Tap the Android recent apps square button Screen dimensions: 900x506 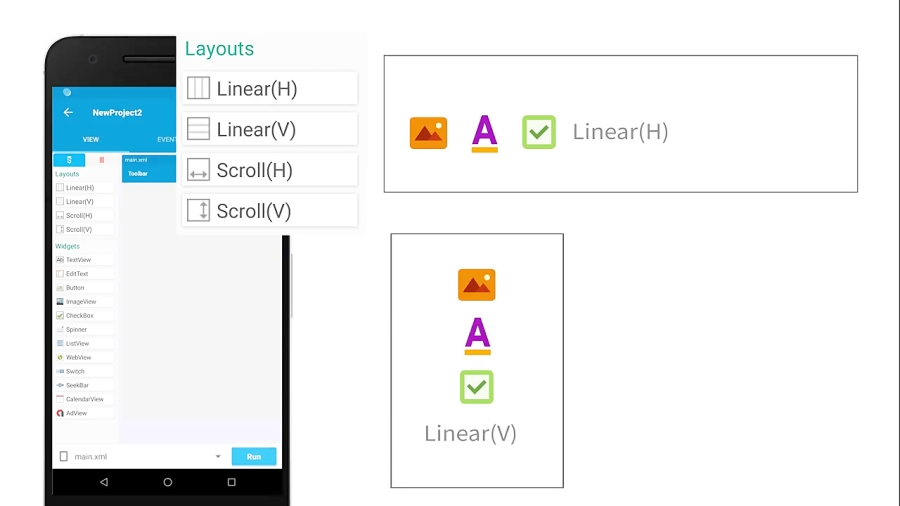point(231,482)
